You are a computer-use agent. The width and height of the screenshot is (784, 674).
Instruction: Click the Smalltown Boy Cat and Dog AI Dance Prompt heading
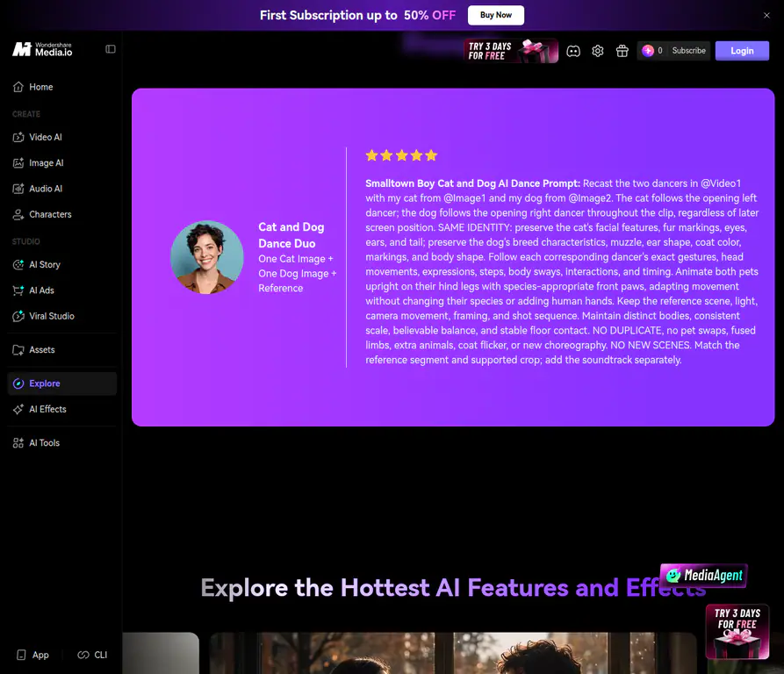[x=472, y=183]
